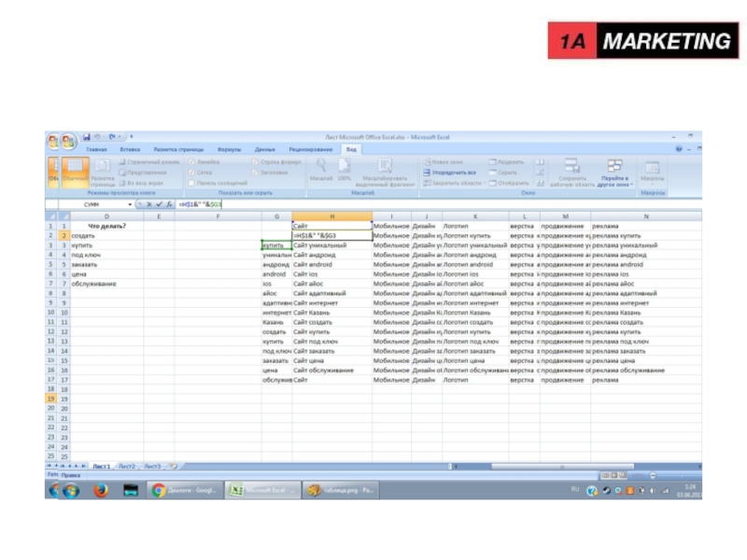
Task: Click the Save icon in quick access toolbar
Action: (x=86, y=137)
